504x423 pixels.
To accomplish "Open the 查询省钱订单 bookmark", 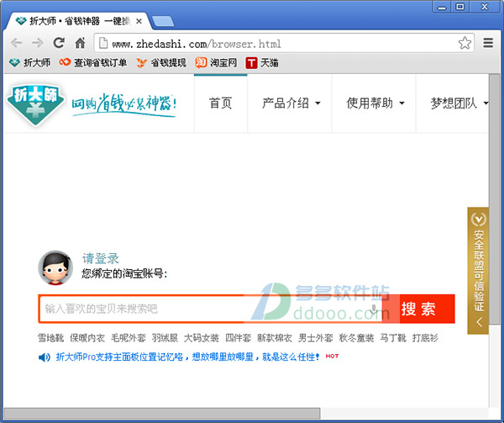I will click(x=93, y=62).
